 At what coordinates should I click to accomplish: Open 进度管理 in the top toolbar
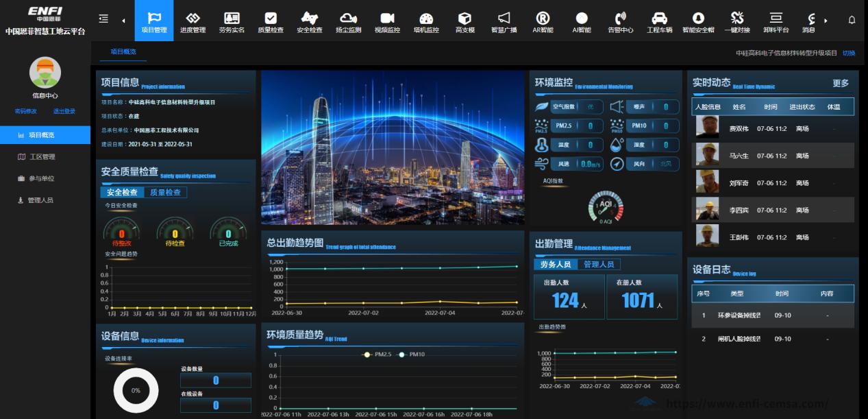pyautogui.click(x=193, y=21)
